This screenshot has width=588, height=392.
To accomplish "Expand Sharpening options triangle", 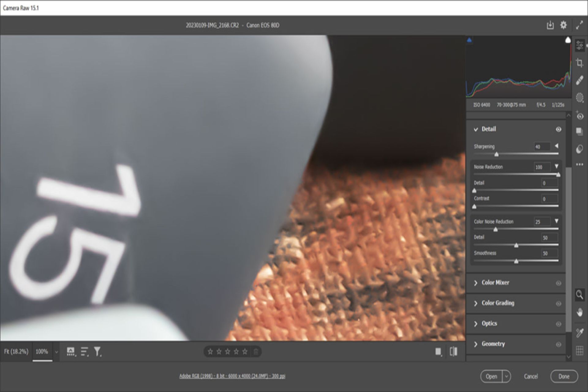I will (x=556, y=146).
